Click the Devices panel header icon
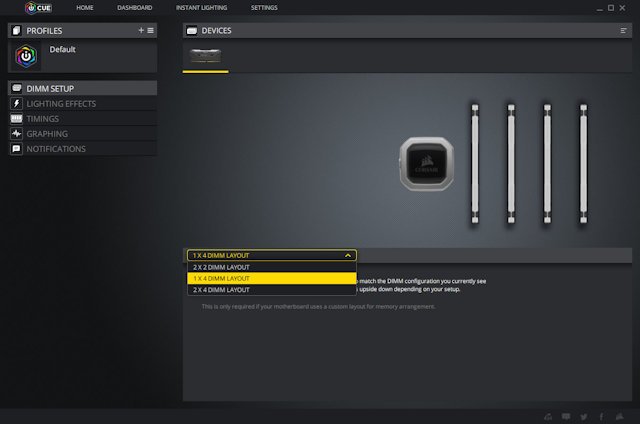This screenshot has width=640, height=424. click(x=192, y=31)
